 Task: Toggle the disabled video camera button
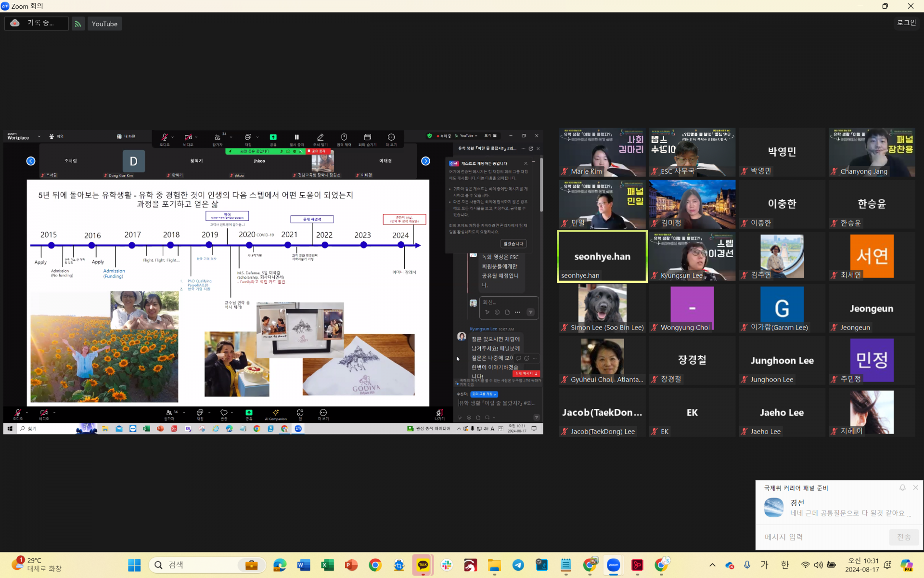pyautogui.click(x=188, y=137)
